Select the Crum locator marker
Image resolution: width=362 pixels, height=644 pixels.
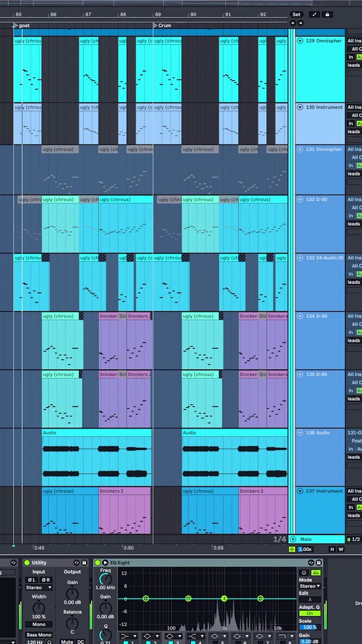[x=162, y=25]
